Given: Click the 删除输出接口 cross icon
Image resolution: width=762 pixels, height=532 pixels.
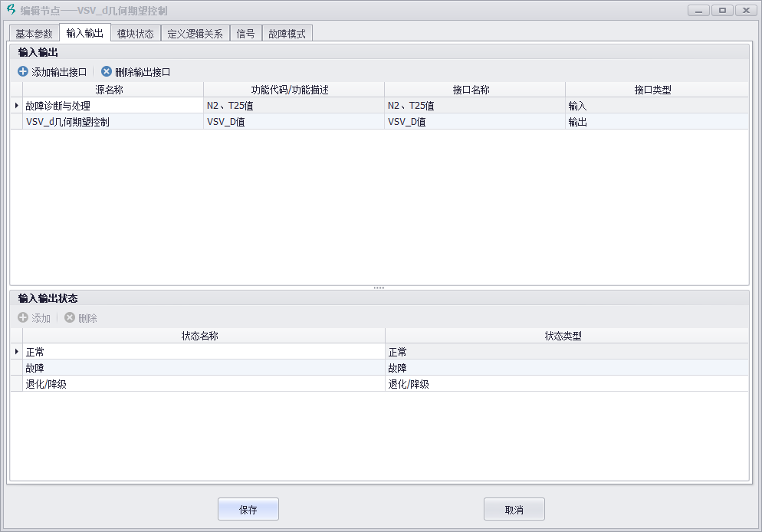Looking at the screenshot, I should [107, 72].
